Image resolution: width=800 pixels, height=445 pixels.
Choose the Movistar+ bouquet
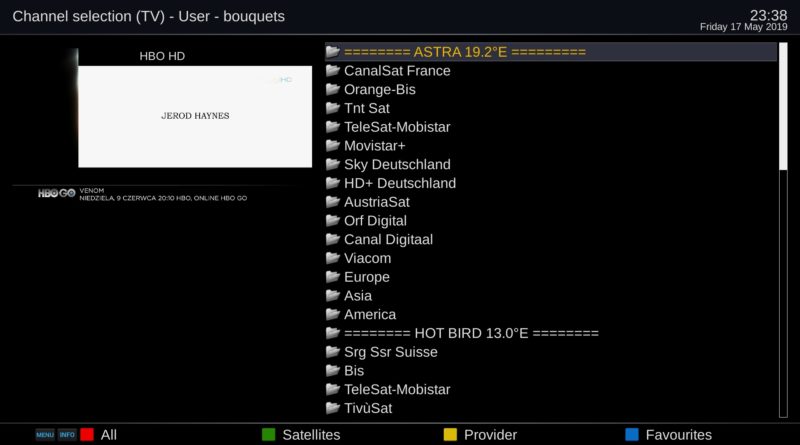point(551,145)
